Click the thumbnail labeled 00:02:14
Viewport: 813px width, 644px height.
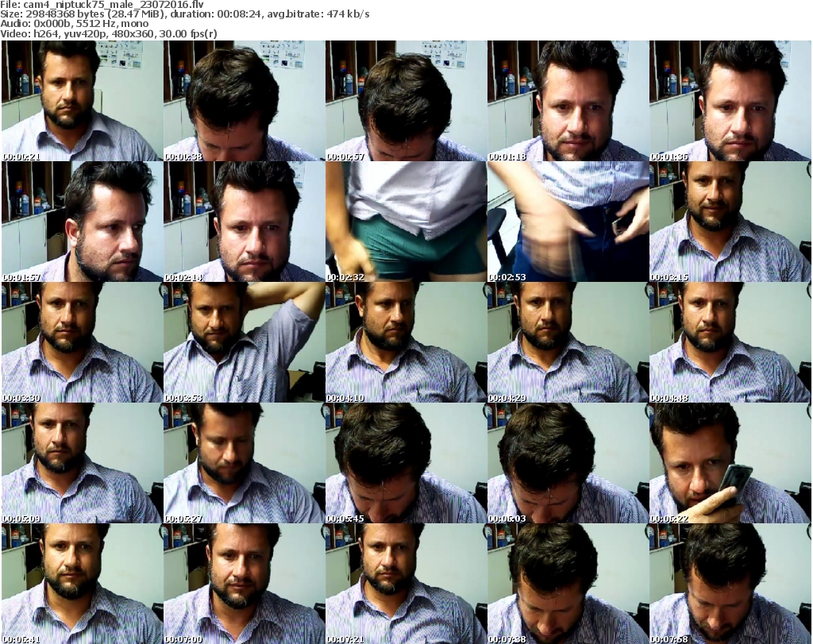(x=245, y=222)
